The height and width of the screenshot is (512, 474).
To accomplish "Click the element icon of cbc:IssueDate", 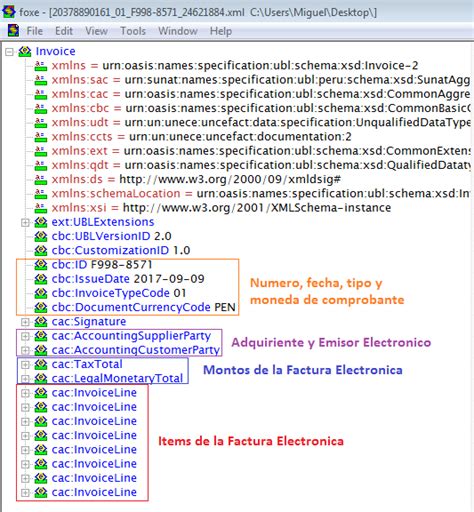I will coord(41,279).
